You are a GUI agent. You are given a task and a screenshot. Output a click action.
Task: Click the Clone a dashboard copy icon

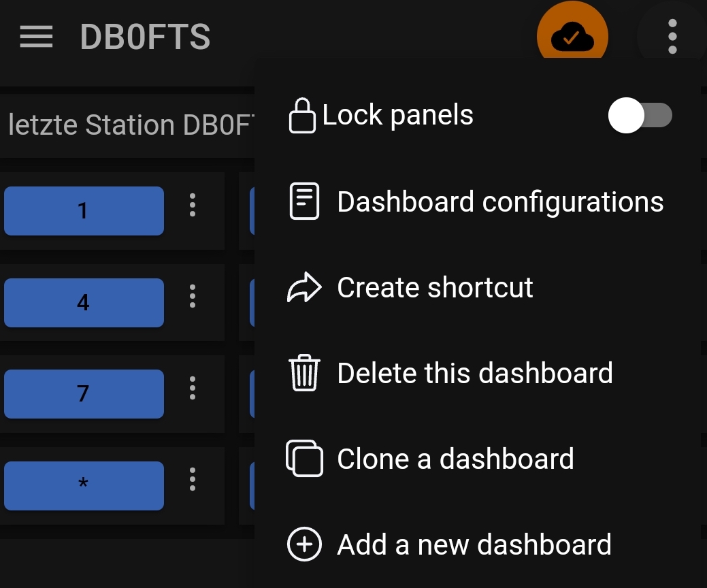(304, 459)
